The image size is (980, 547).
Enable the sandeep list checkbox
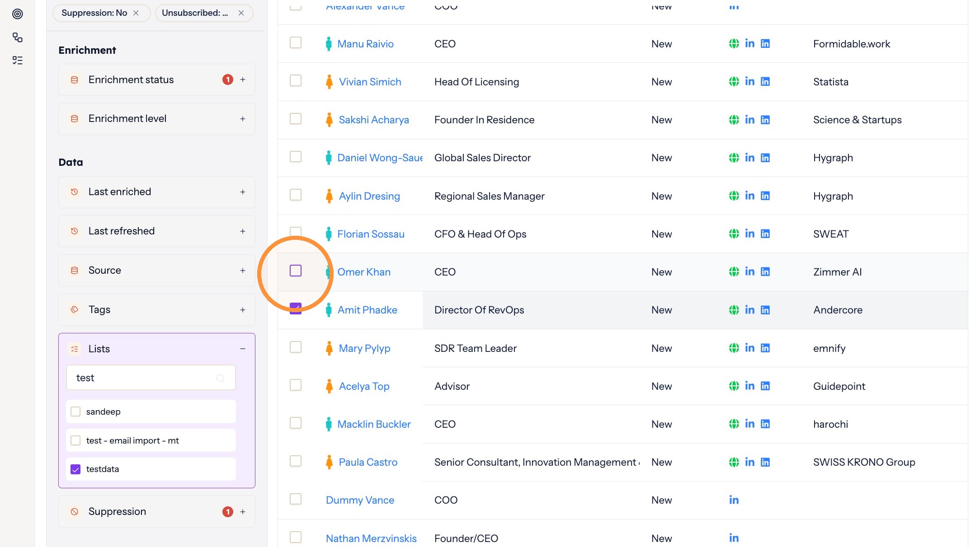tap(75, 411)
